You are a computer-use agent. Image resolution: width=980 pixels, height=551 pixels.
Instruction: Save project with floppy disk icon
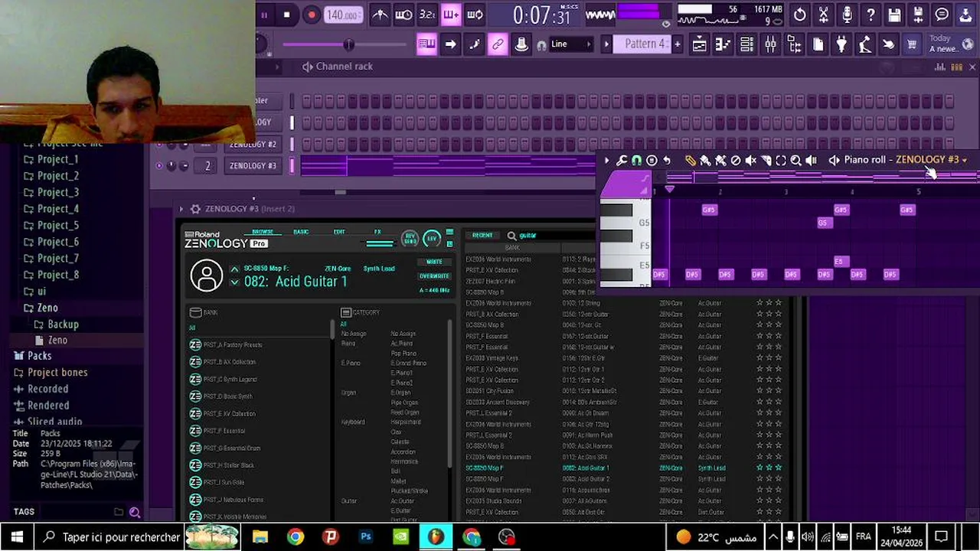click(x=894, y=15)
